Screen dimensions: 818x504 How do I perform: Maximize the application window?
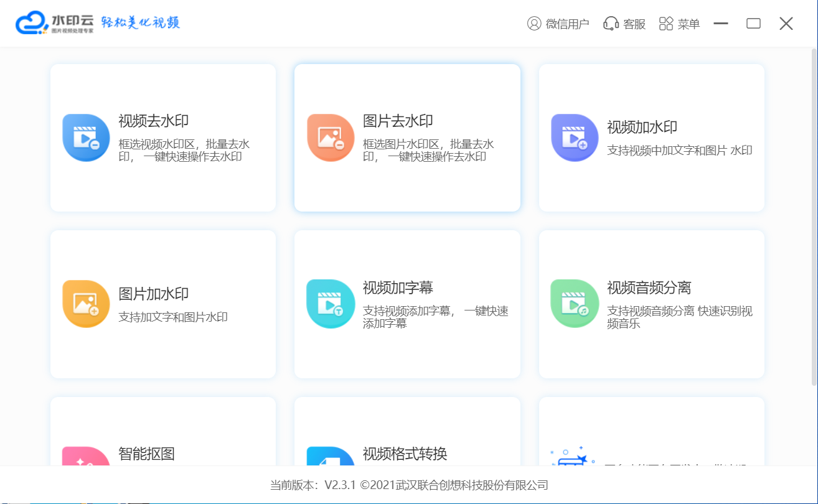pyautogui.click(x=753, y=24)
